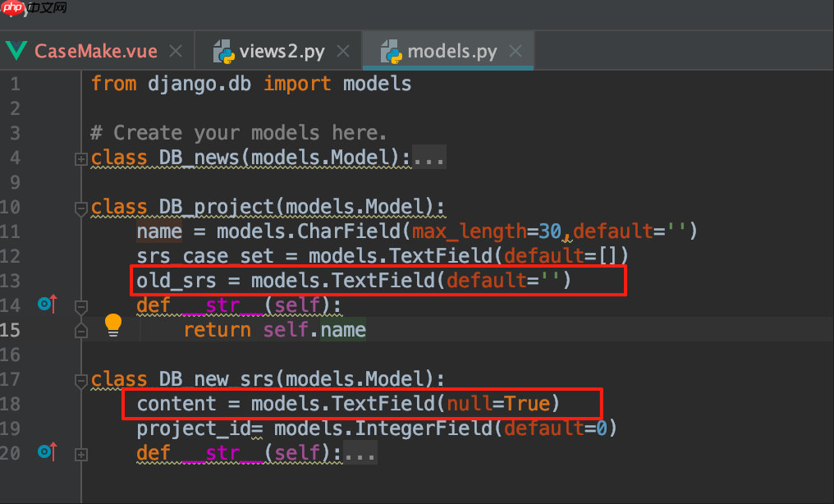
Task: Collapse the DB_new_srs class on line 17
Action: pos(80,381)
